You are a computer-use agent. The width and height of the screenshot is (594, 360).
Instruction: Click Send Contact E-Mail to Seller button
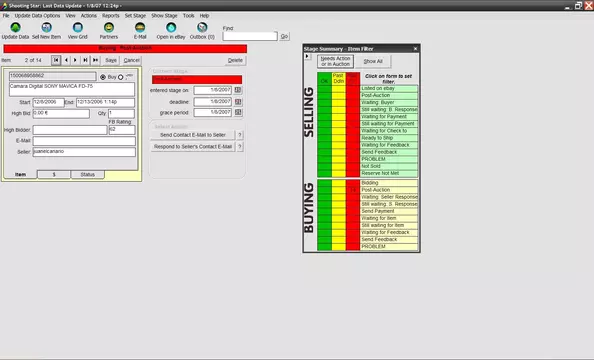pyautogui.click(x=192, y=135)
